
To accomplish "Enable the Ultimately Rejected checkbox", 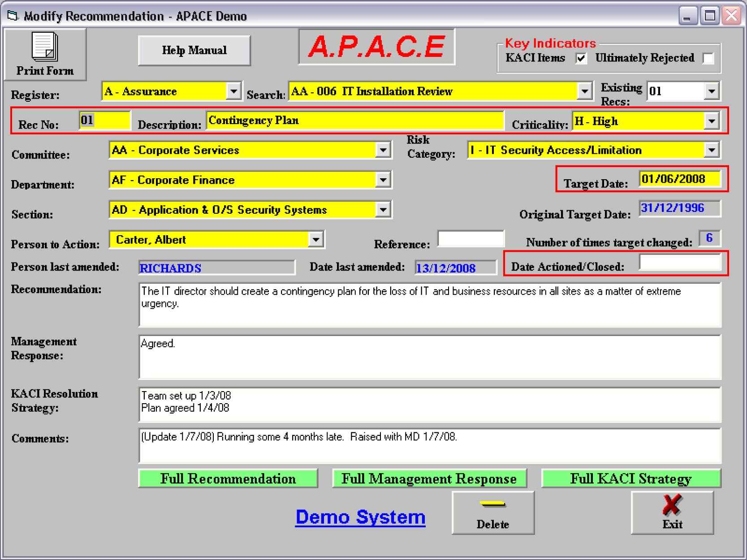I will pos(708,58).
